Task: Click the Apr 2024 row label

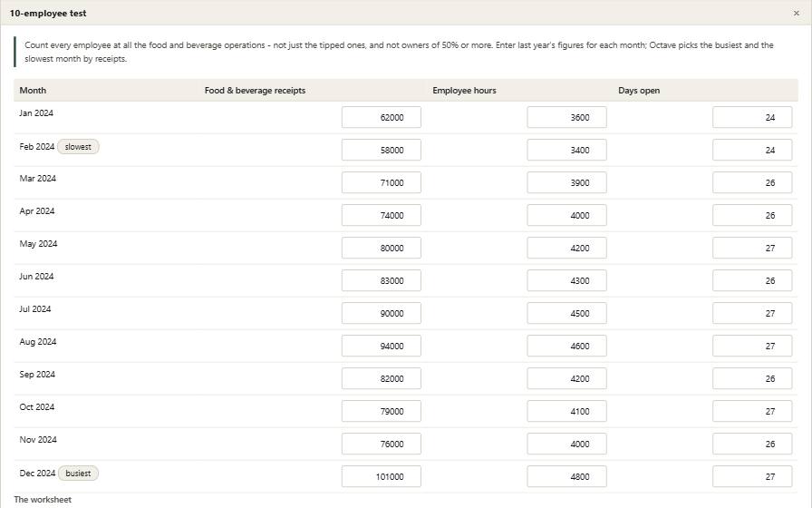Action: [37, 211]
